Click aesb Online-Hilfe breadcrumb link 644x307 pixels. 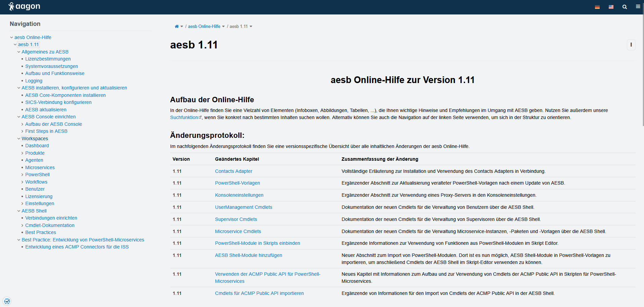(204, 27)
